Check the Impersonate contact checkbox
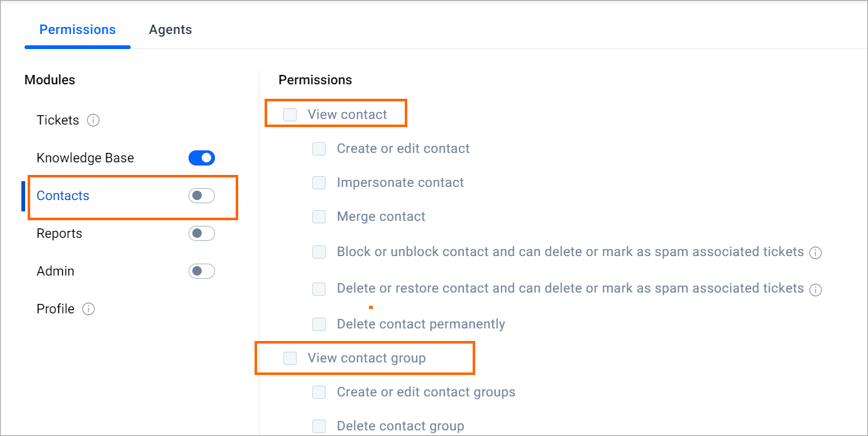The height and width of the screenshot is (436, 868). (x=319, y=182)
